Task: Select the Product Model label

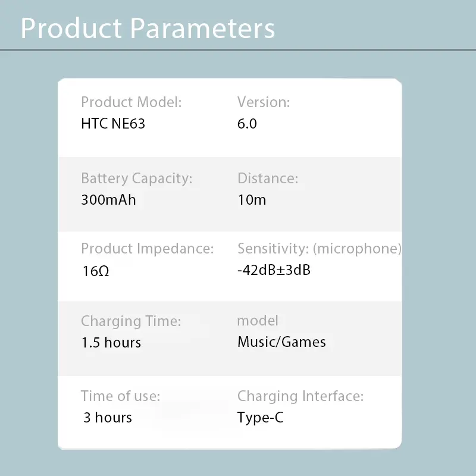Action: point(131,102)
